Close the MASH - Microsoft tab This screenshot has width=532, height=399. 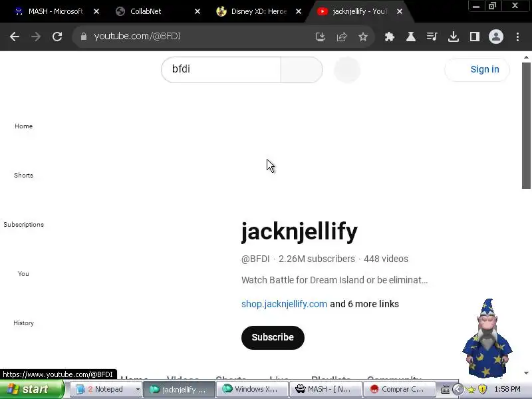[96, 11]
